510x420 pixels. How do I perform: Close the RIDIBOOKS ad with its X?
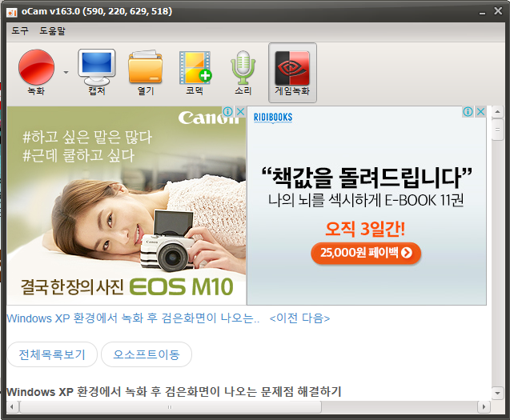point(480,112)
